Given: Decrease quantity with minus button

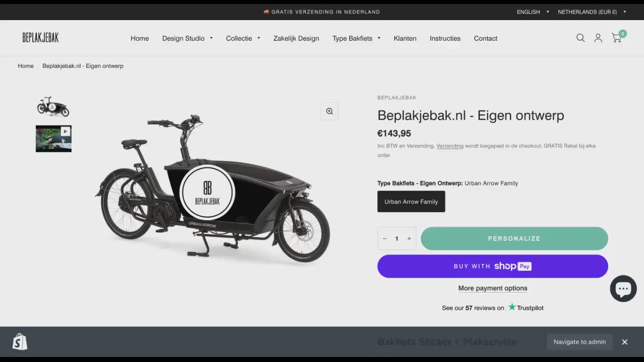Looking at the screenshot, I should tap(384, 239).
